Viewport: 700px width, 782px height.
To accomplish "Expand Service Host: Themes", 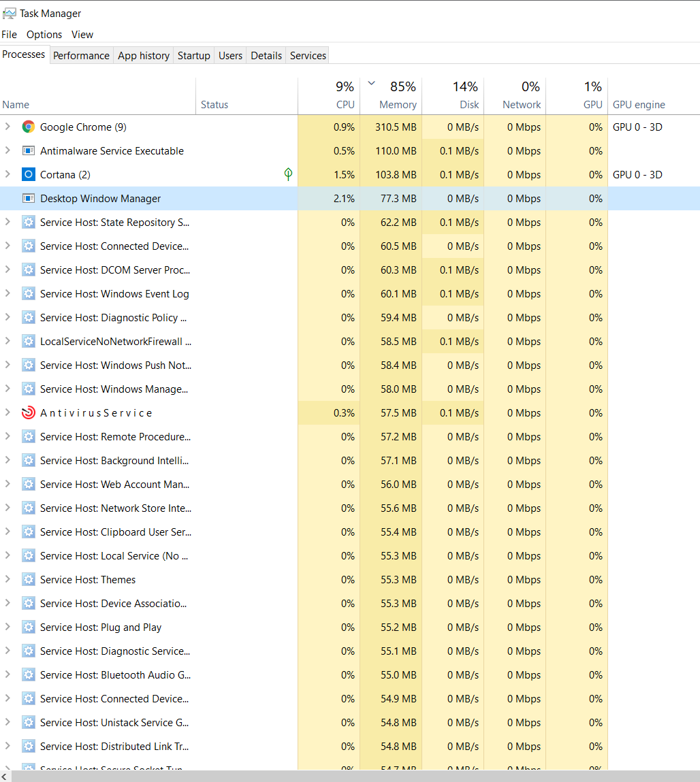I will point(7,579).
